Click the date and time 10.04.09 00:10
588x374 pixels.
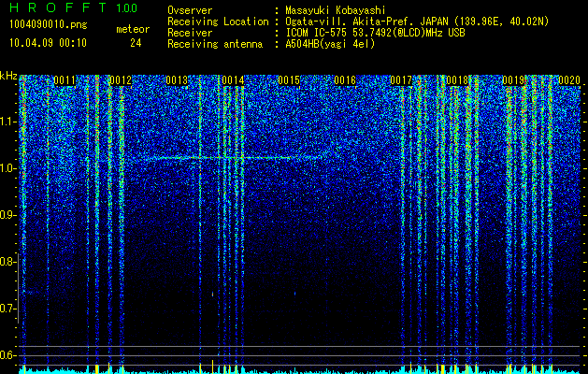click(x=49, y=43)
